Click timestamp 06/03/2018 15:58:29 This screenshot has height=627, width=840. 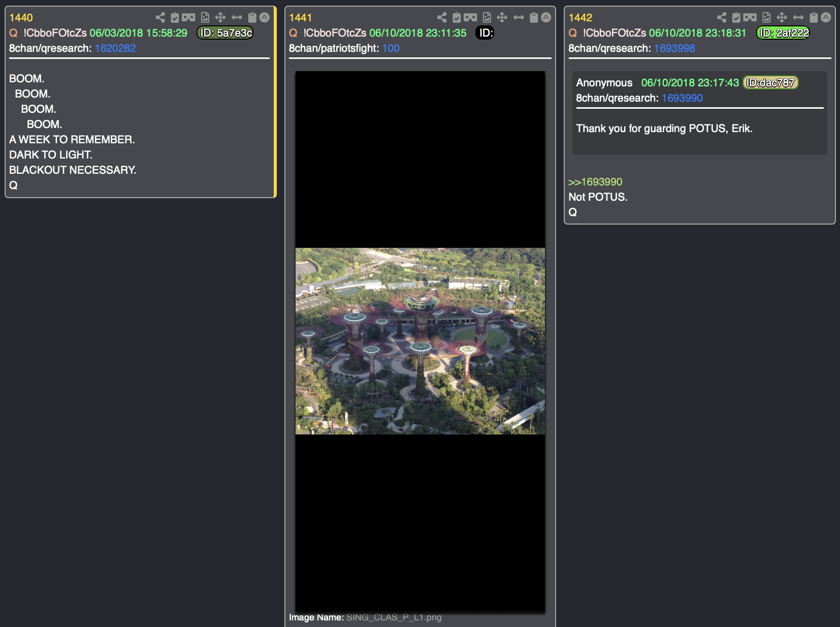click(139, 33)
